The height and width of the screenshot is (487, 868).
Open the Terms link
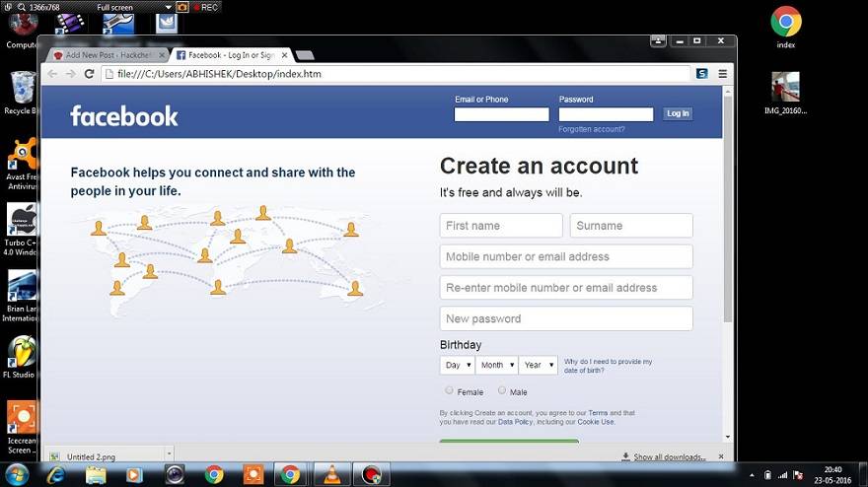[x=598, y=413]
